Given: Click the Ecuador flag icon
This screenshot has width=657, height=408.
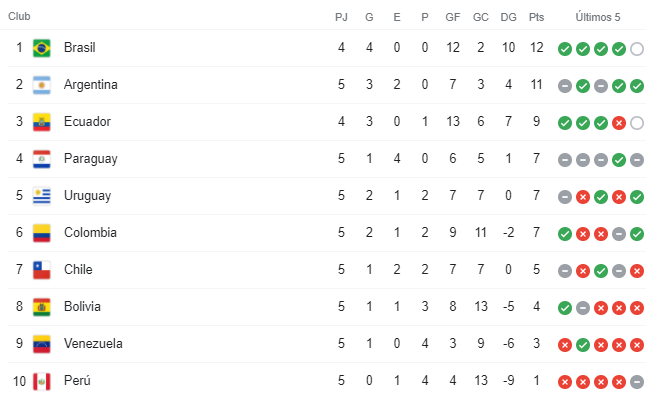Looking at the screenshot, I should tap(42, 122).
